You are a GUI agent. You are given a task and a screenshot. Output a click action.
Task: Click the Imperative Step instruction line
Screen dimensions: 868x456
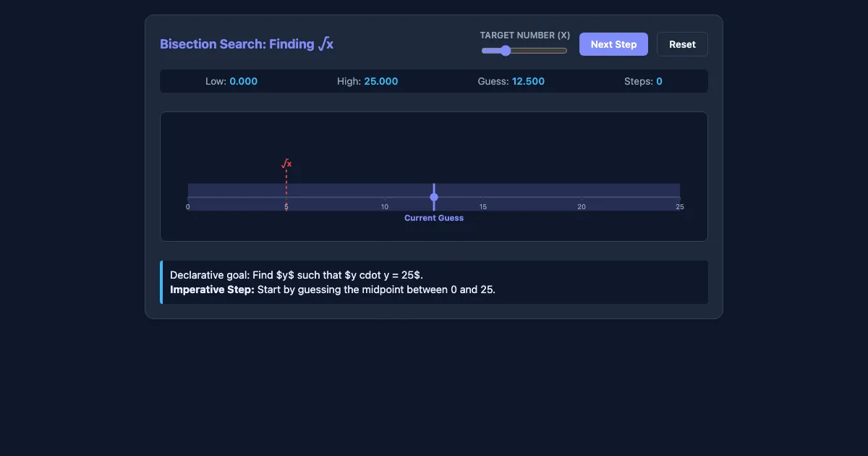(x=333, y=290)
